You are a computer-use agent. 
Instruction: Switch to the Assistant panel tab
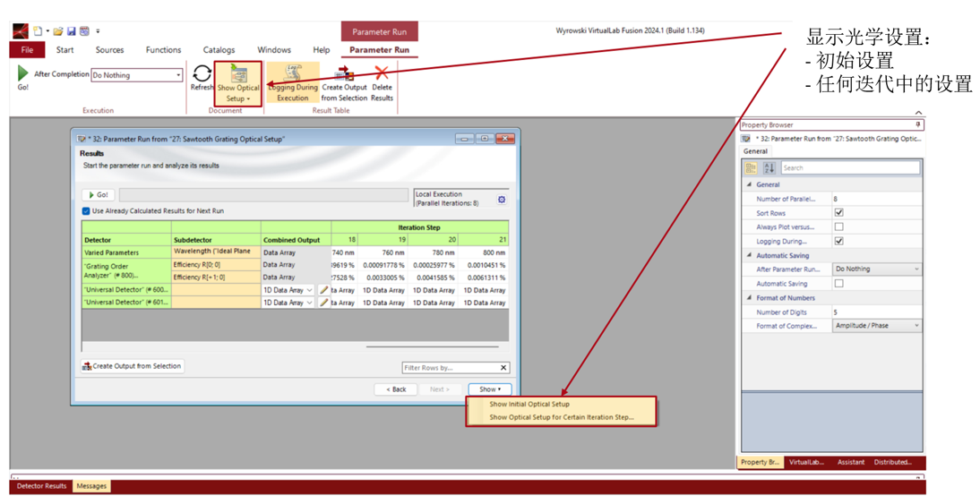[x=851, y=462]
